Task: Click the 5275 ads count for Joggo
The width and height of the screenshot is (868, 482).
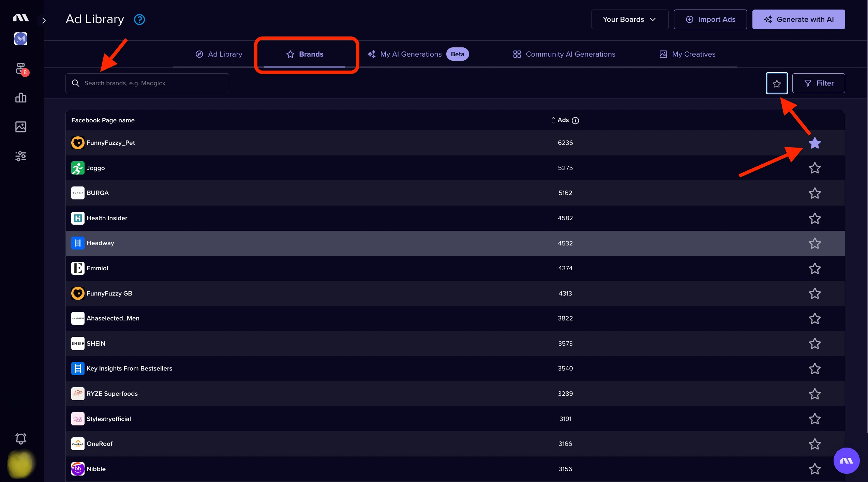Action: [565, 168]
